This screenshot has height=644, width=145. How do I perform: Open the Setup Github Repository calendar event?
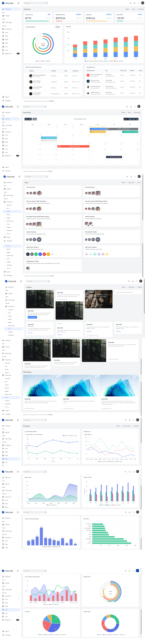point(73,146)
